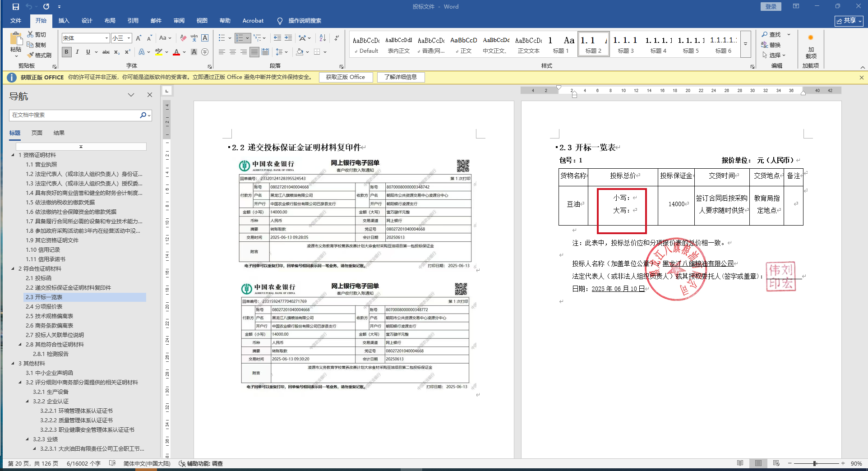The height and width of the screenshot is (471, 868).
Task: Open the 审阅 (Review) ribbon tab
Action: point(179,21)
